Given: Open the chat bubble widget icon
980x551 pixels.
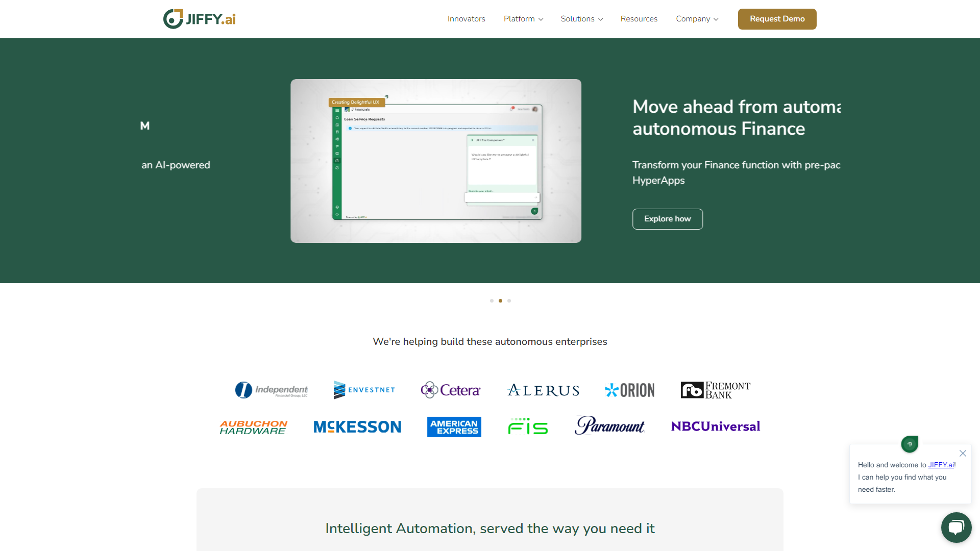Looking at the screenshot, I should 956,527.
